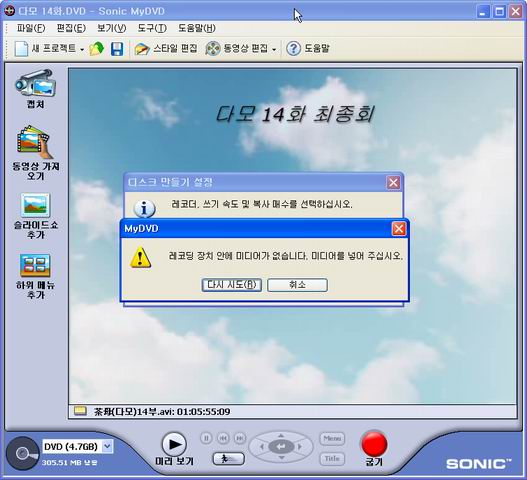Click the Menu remote button

point(332,438)
